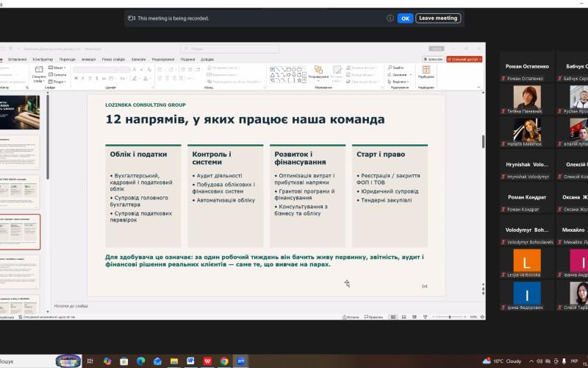This screenshot has height=368, width=588.
Task: Click the text highlight color icon
Action: [x=135, y=78]
